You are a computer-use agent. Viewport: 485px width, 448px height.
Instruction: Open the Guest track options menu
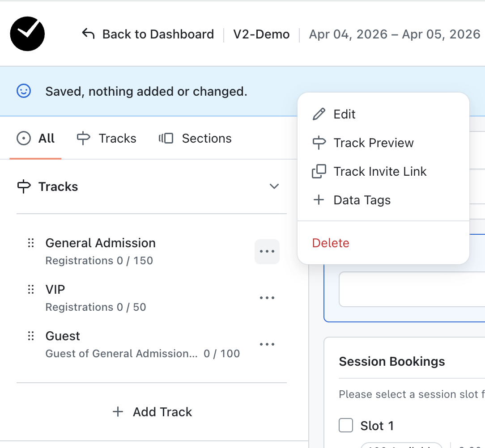pos(267,344)
